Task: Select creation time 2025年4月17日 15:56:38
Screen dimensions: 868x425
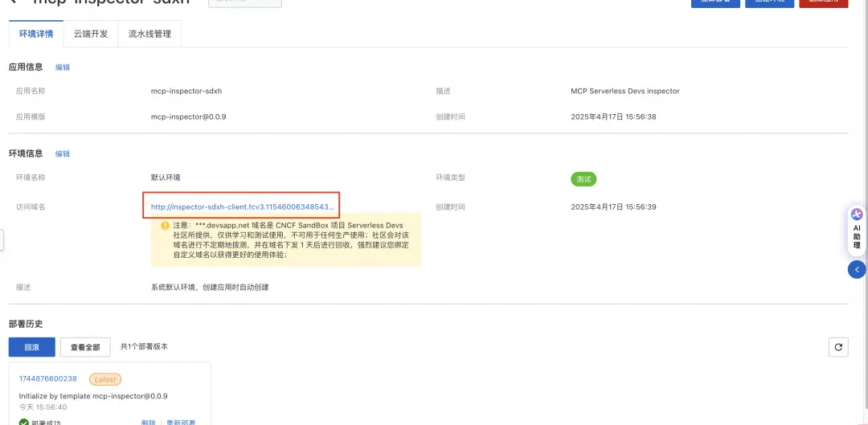Action: pos(613,116)
